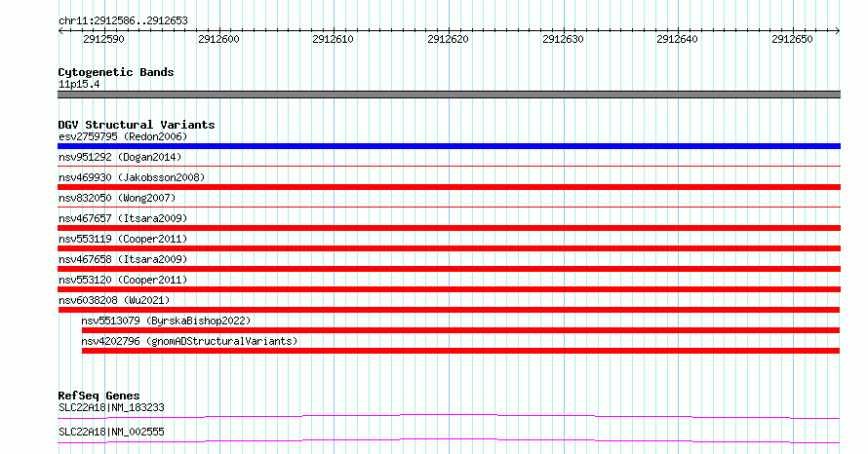Click the thin red nsv832050 variant line
This screenshot has width=868, height=454.
click(x=449, y=207)
